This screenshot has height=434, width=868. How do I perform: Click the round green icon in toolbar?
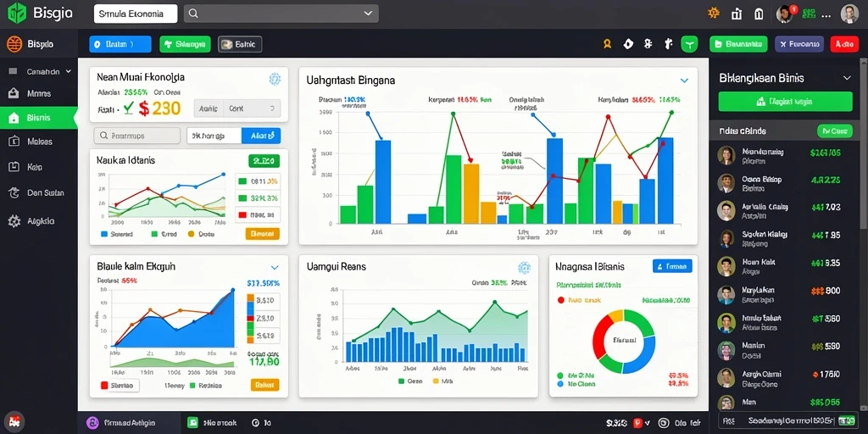(689, 44)
